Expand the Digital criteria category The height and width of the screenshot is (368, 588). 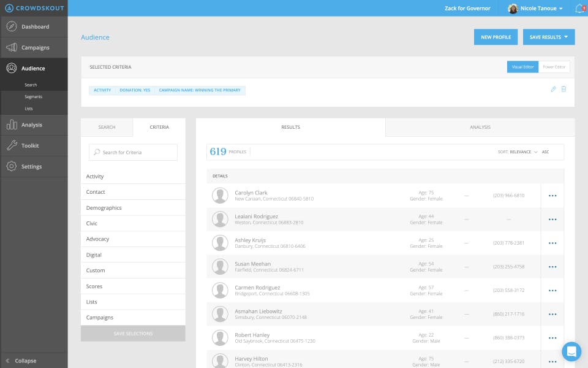coord(133,255)
